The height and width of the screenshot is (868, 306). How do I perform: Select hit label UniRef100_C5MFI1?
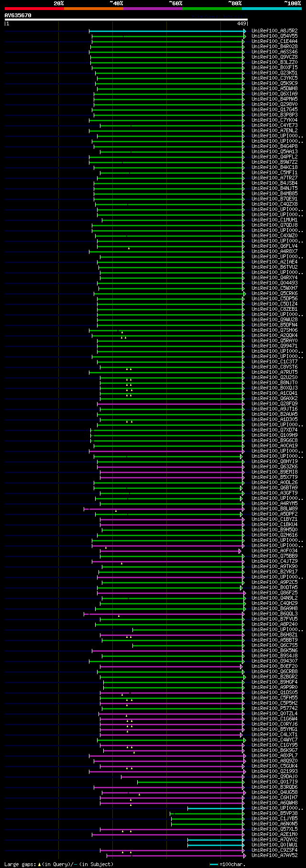(274, 172)
